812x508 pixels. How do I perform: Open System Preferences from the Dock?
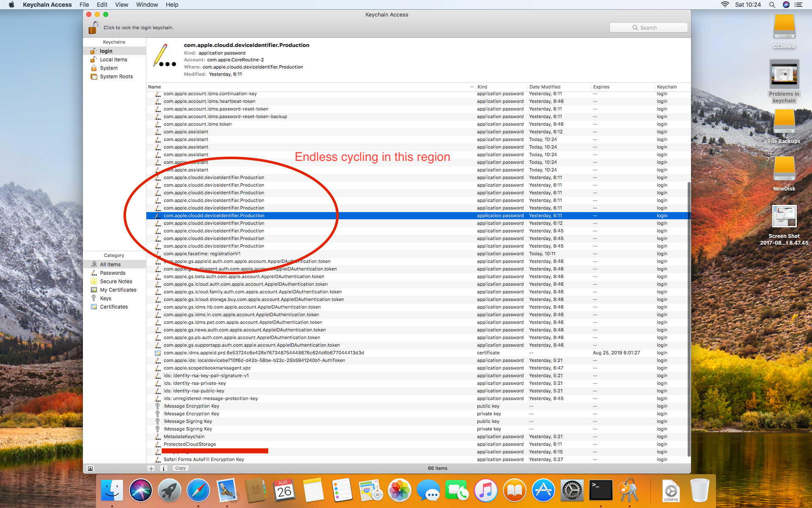pos(572,491)
